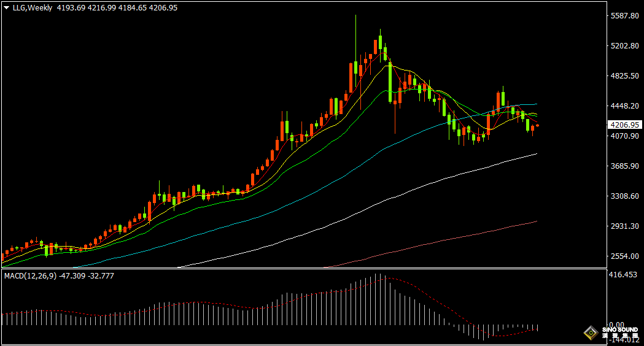Click price axis label 4070.90
This screenshot has height=346, width=644.
(x=625, y=136)
